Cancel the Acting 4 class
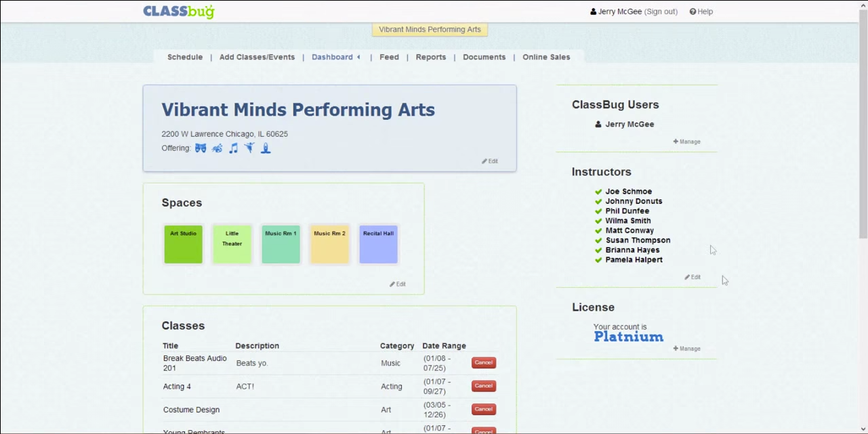868x434 pixels. pos(484,386)
